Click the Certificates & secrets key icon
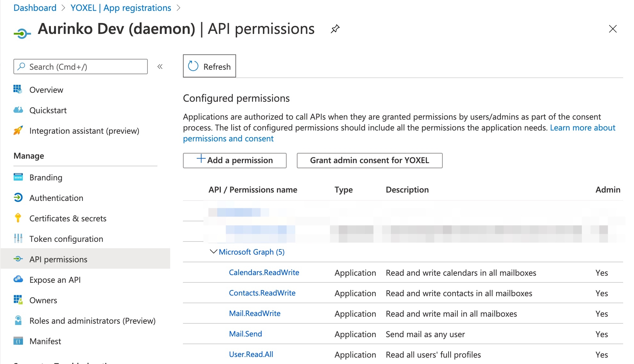Image resolution: width=634 pixels, height=364 pixels. pyautogui.click(x=18, y=218)
